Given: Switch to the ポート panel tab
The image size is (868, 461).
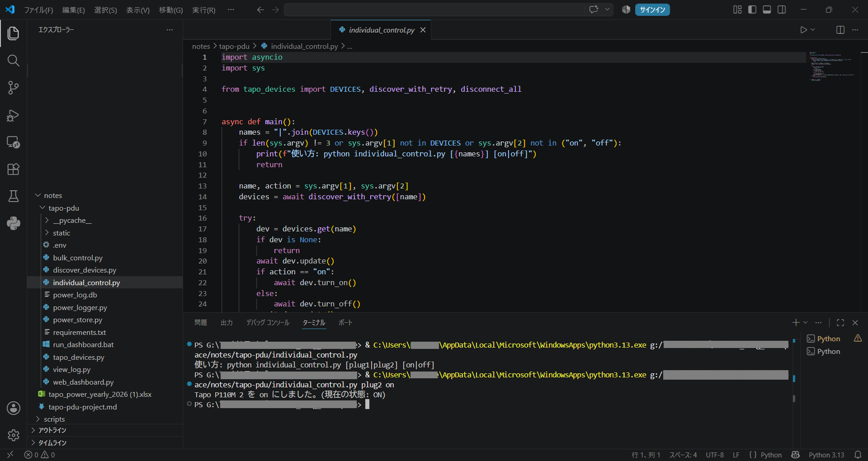Looking at the screenshot, I should (345, 323).
